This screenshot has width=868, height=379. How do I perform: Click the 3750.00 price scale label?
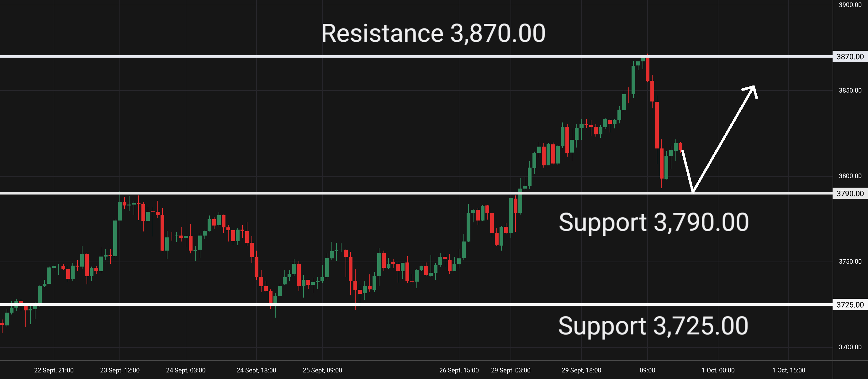(x=850, y=262)
